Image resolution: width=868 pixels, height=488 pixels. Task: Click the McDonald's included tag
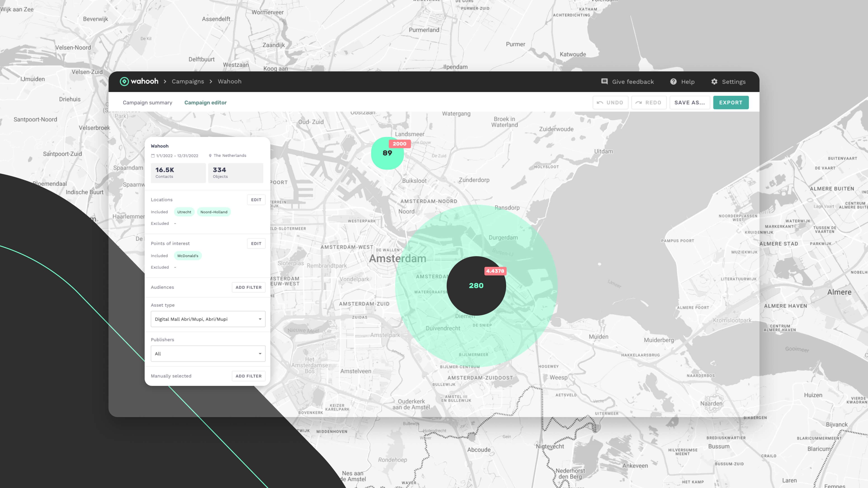coord(188,256)
